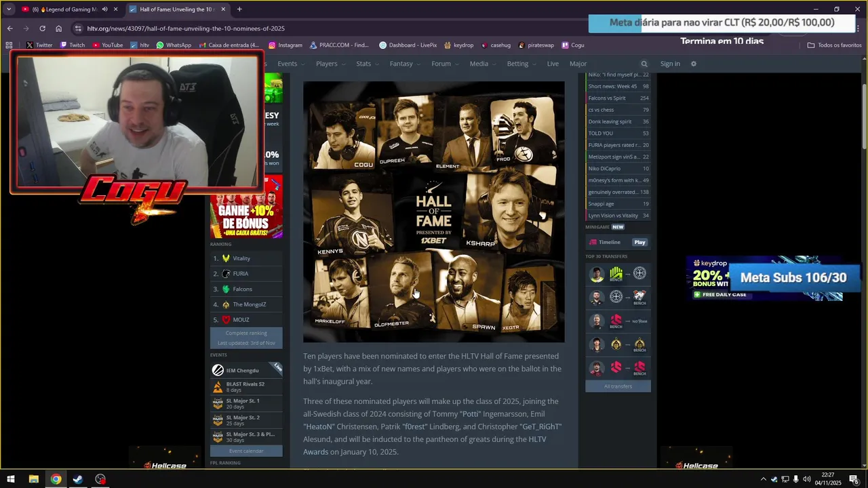Open IEM Chengdu event
Viewport: 868px width, 488px height.
click(x=246, y=370)
